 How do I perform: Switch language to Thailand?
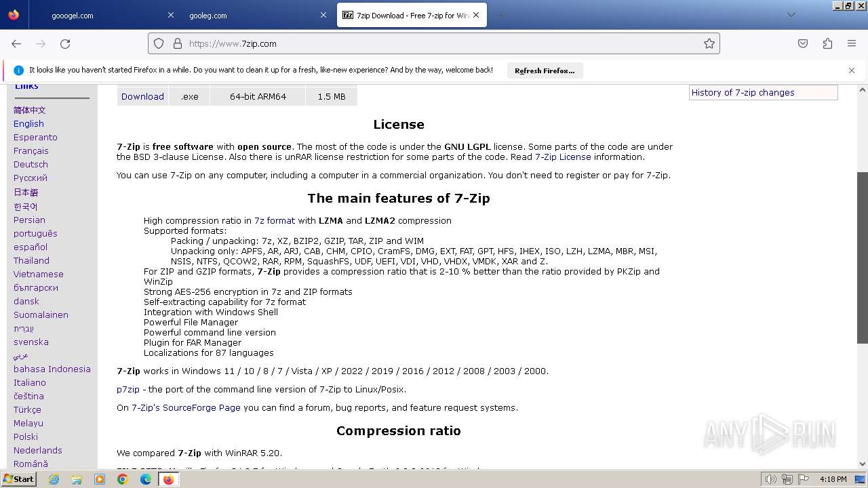tap(31, 260)
